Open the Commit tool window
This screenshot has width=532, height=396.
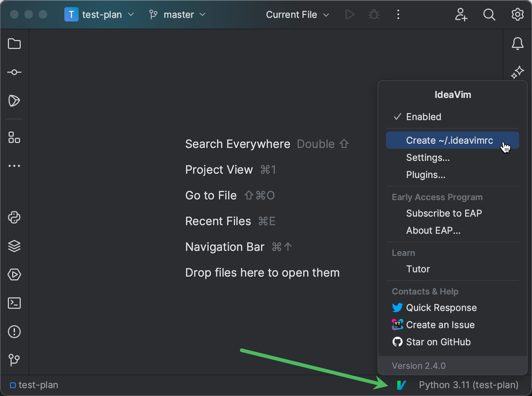tap(14, 72)
